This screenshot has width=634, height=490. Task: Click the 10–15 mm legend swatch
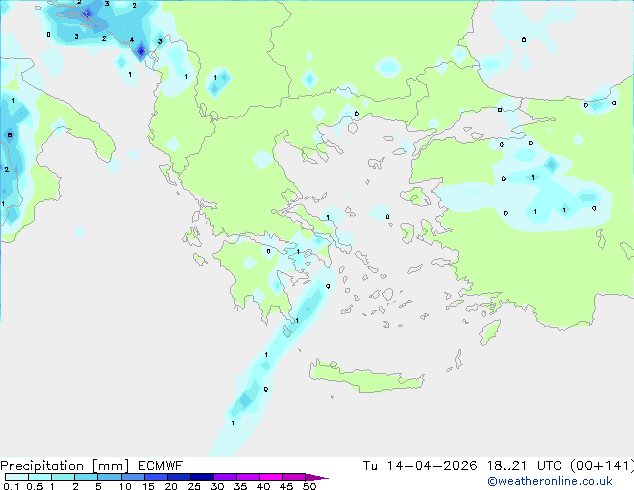pos(133,477)
